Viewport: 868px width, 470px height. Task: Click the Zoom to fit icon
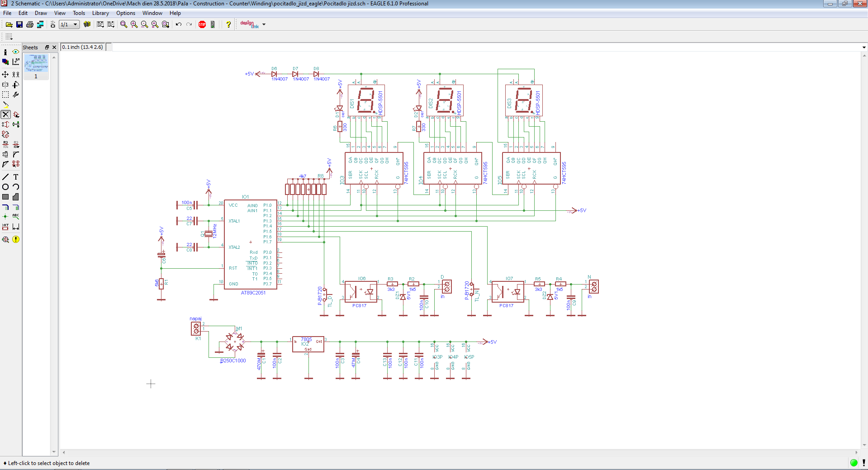click(123, 24)
